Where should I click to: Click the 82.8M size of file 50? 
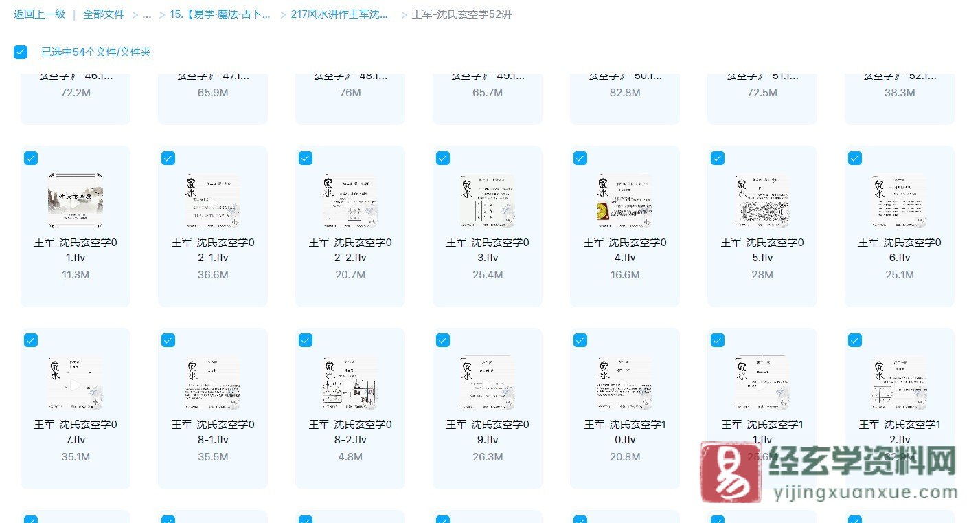coord(625,92)
